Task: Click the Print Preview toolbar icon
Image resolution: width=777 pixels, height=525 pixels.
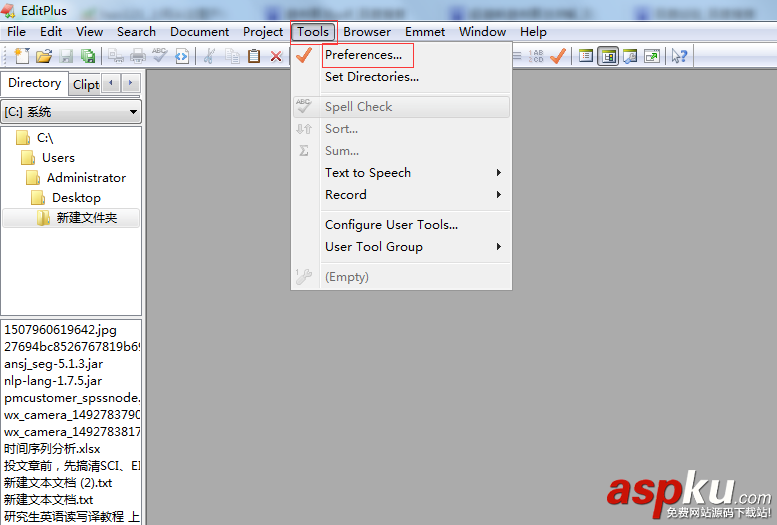Action: tap(116, 56)
